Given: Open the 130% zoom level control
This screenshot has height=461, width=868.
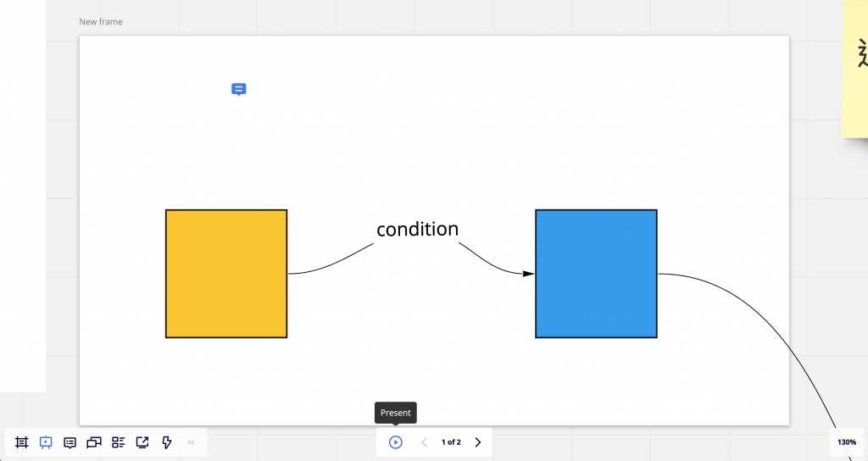Looking at the screenshot, I should (847, 442).
